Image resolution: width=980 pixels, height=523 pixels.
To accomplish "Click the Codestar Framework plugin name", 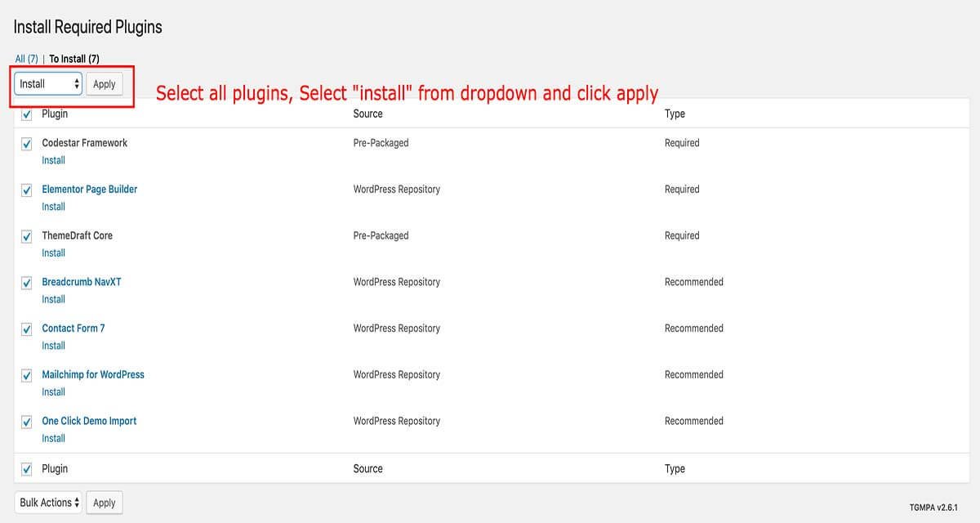I will point(85,142).
